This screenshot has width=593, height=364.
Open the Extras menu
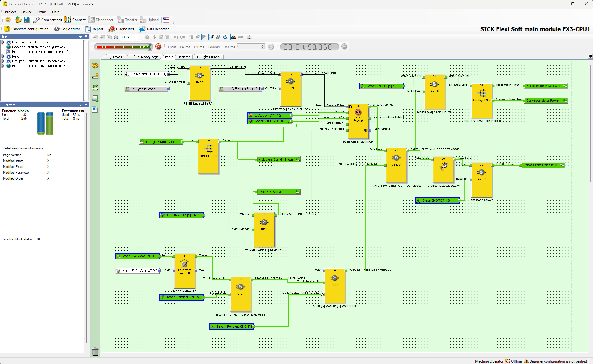tap(42, 12)
